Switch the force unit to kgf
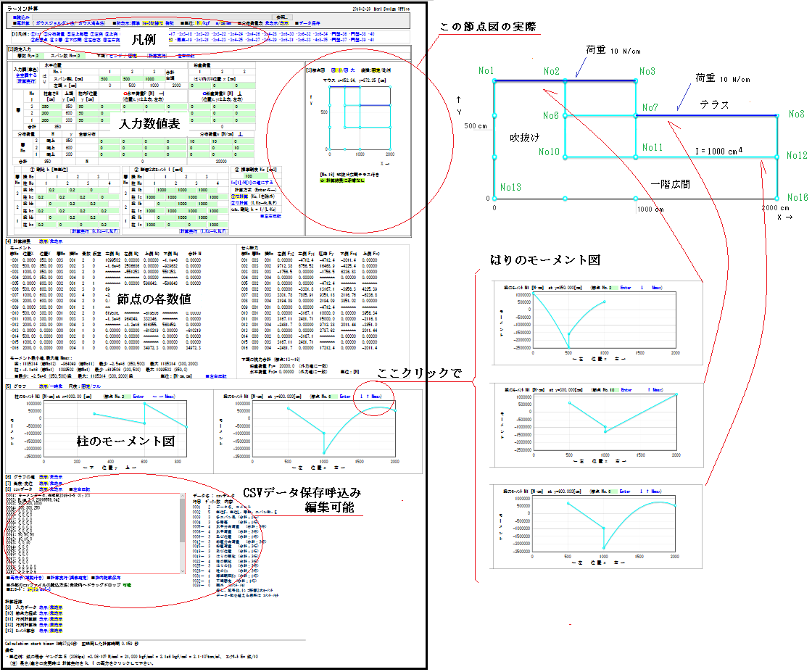The height and width of the screenshot is (672, 812). pyautogui.click(x=205, y=23)
